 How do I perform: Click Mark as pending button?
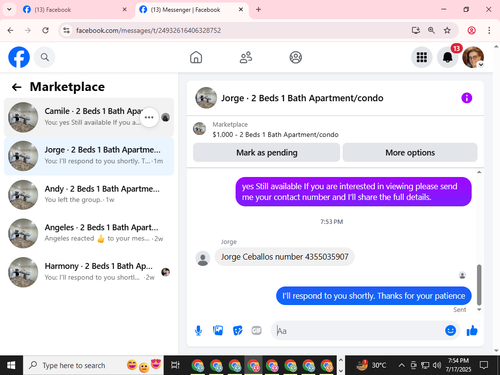click(266, 153)
